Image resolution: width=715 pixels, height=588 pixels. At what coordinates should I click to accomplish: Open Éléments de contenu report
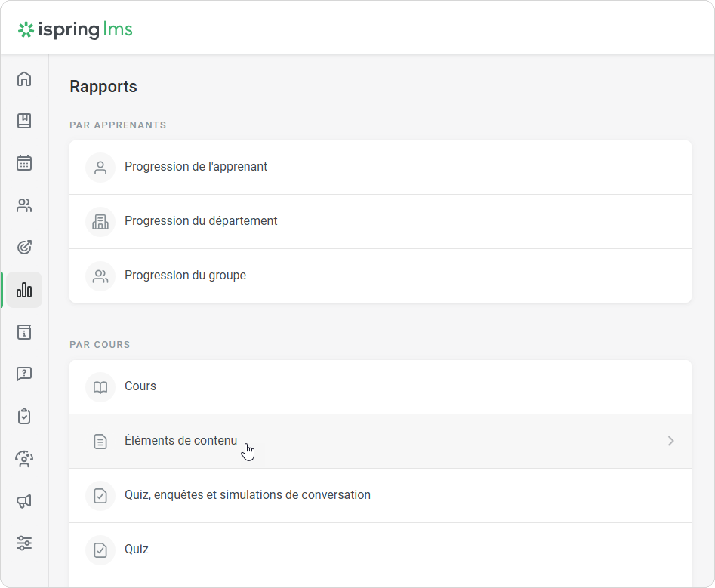click(x=180, y=441)
